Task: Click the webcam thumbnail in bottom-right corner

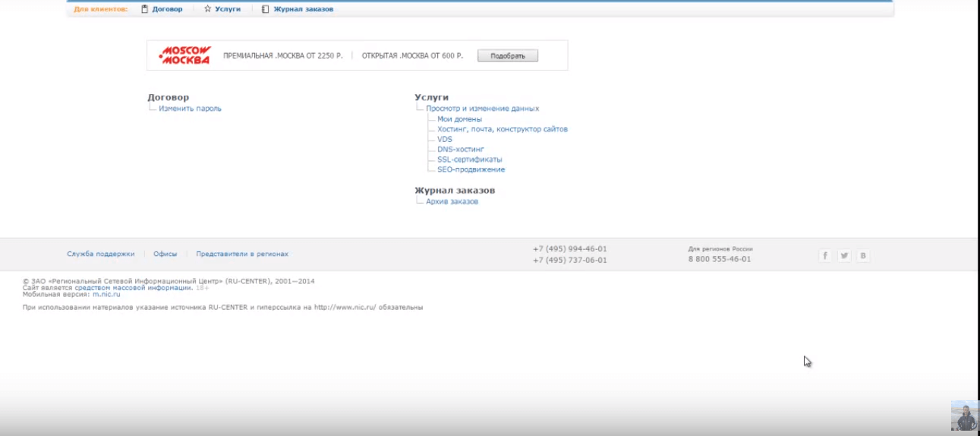Action: pos(964,416)
